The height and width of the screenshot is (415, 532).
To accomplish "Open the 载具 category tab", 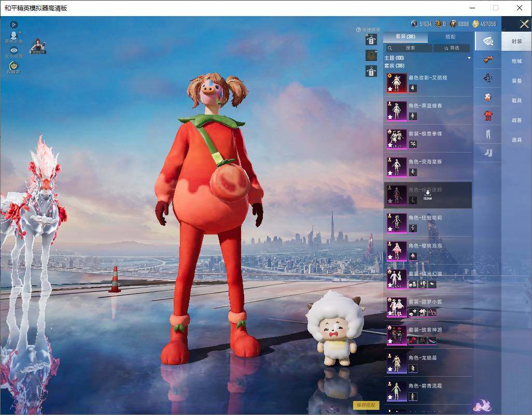I will click(516, 101).
